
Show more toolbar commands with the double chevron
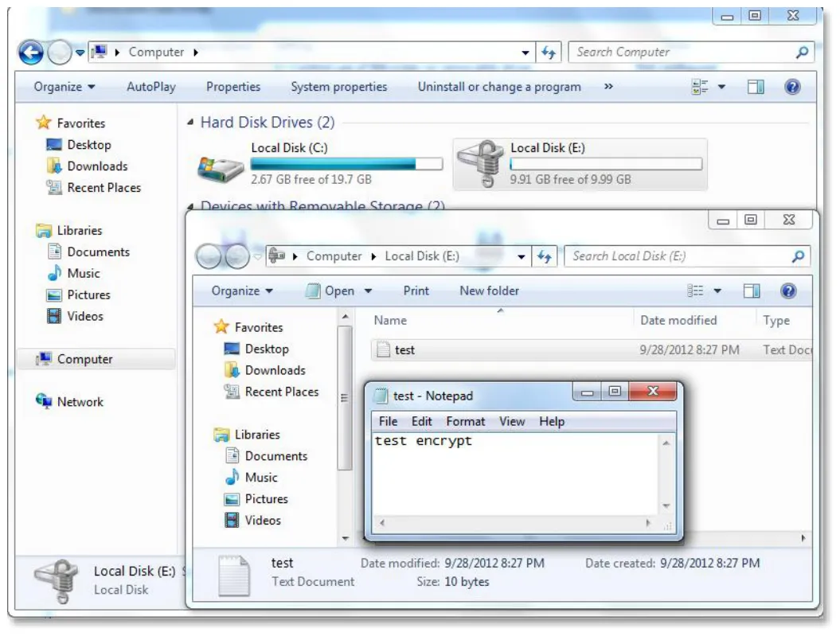(608, 87)
